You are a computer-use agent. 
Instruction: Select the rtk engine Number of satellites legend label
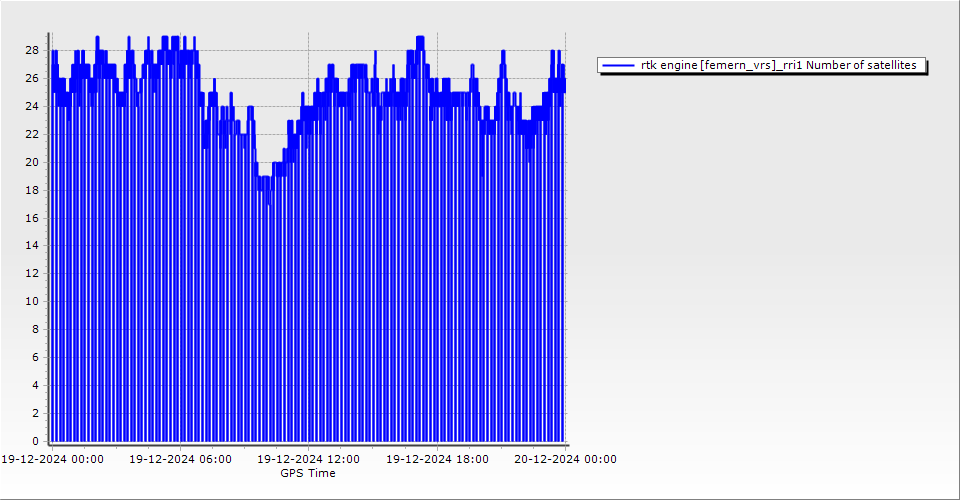pyautogui.click(x=778, y=65)
